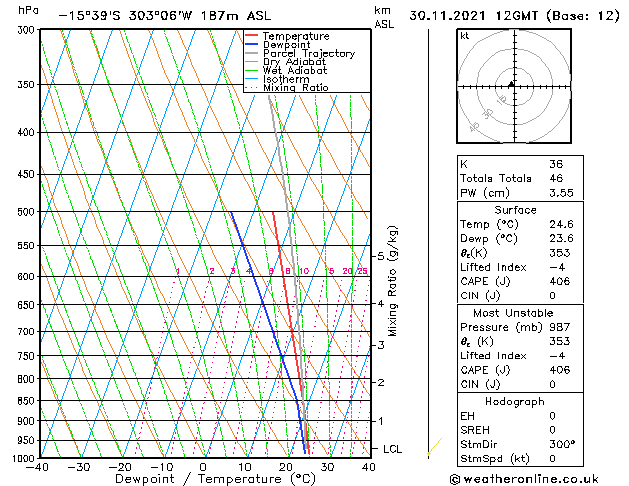
Task: Click the mixing ratio 25 label
Action: (363, 271)
